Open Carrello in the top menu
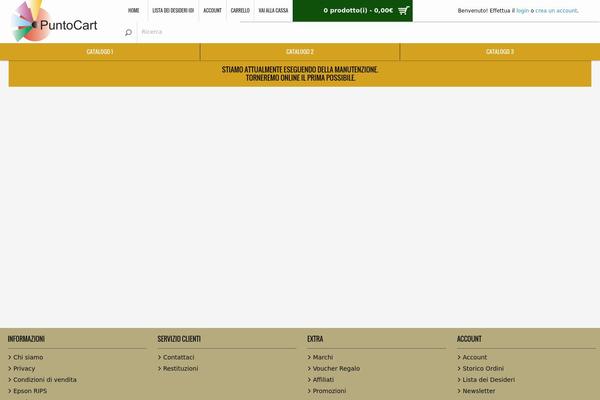Viewport: 600px width, 400px height. [240, 10]
